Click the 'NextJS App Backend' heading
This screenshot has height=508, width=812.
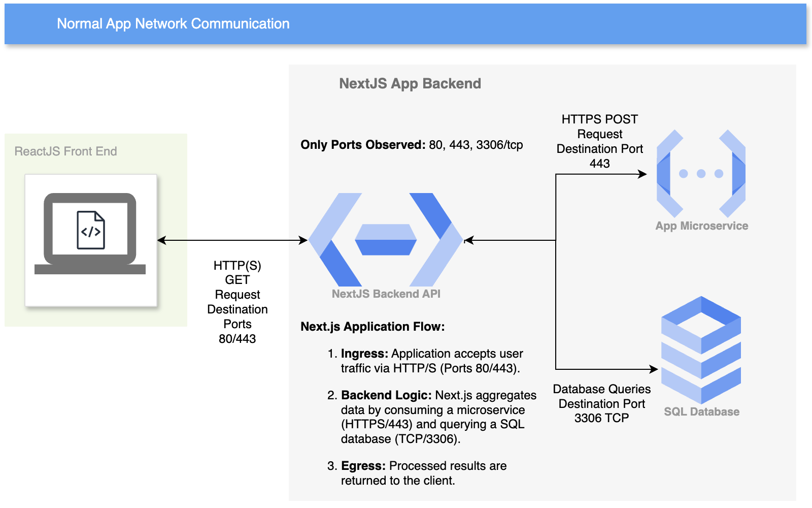(x=410, y=84)
